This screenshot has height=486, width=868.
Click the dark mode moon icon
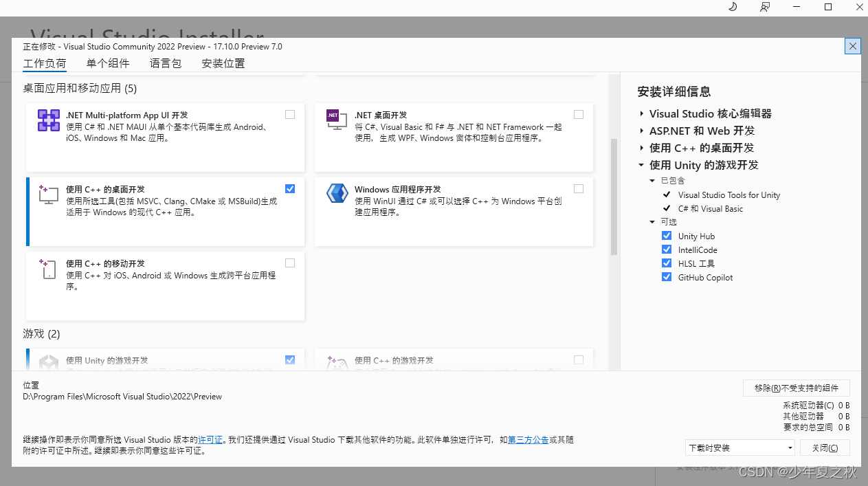click(x=732, y=7)
